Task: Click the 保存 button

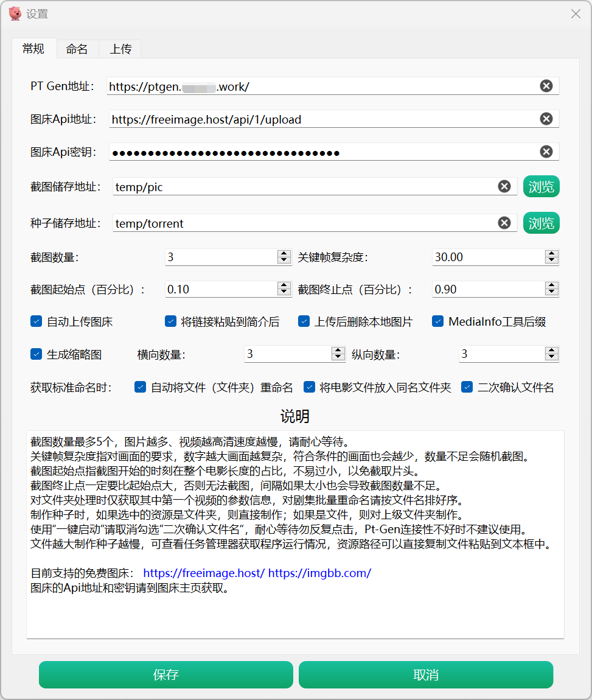Action: click(x=166, y=674)
